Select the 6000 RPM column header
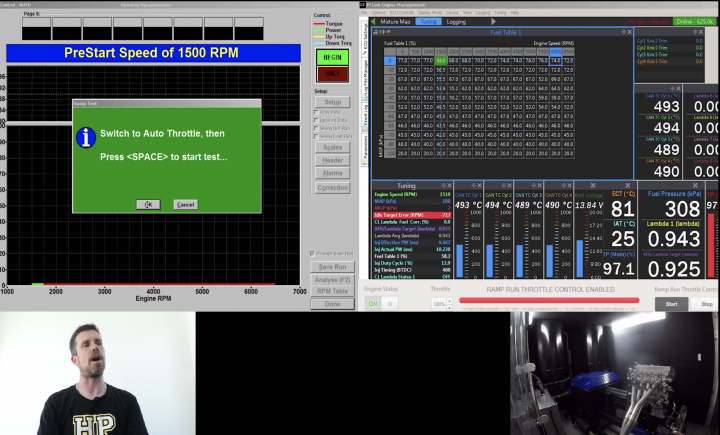Viewport: 720px width, 435px height. coord(556,52)
